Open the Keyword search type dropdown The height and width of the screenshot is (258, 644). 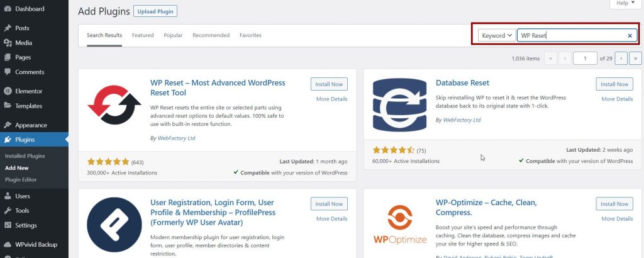[496, 36]
